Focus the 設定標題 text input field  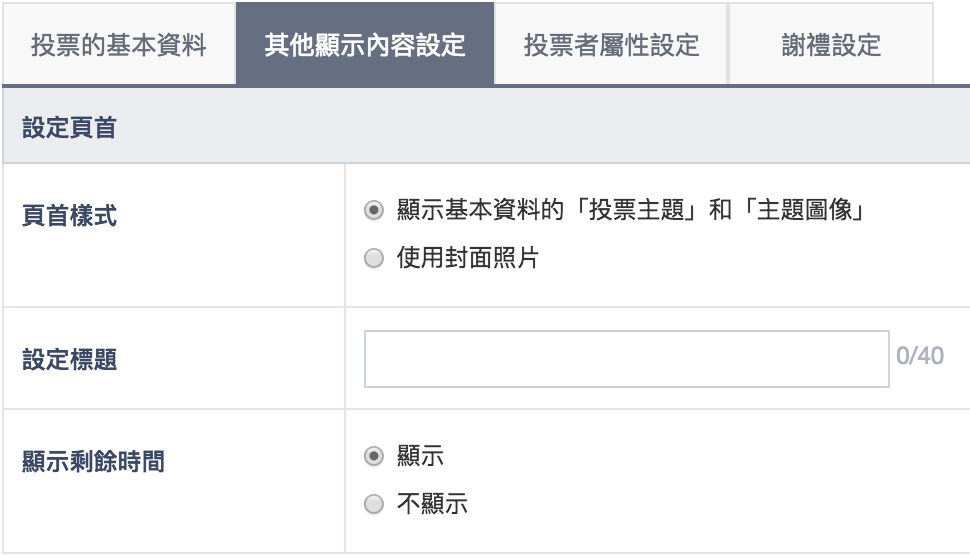pyautogui.click(x=626, y=358)
